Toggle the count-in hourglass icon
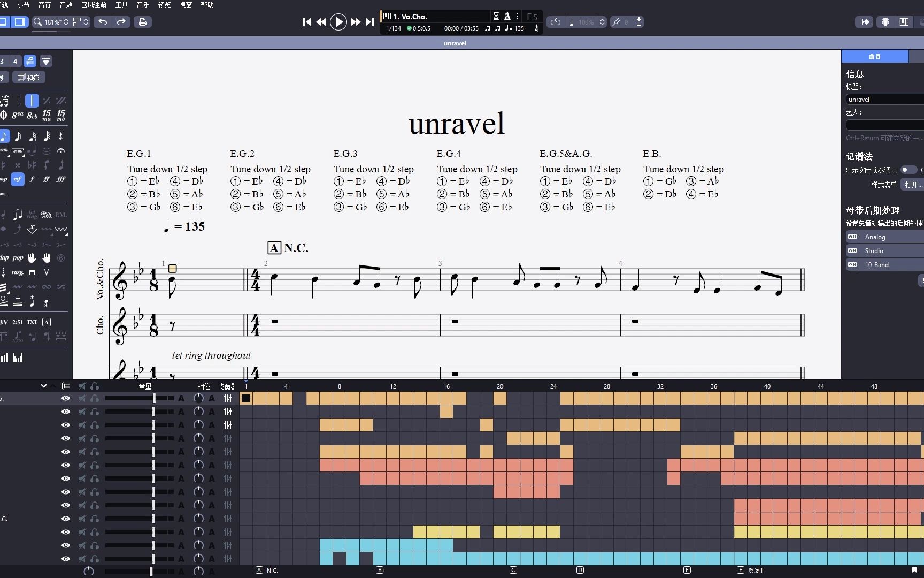 point(496,16)
